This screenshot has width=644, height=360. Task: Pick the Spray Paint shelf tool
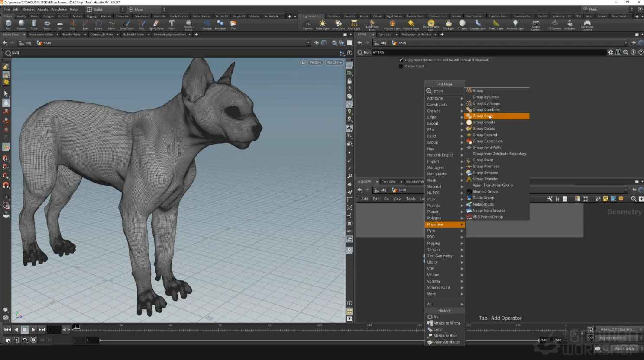(156, 24)
